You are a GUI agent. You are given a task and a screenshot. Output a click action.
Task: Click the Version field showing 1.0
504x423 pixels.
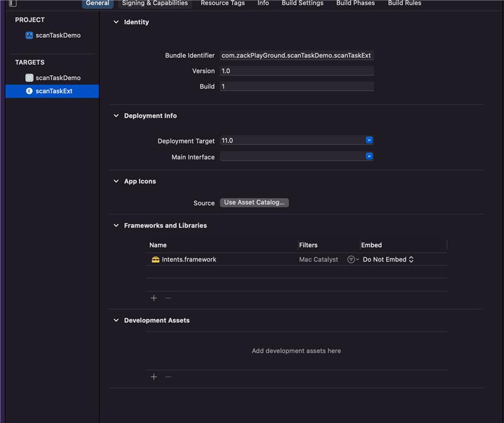point(297,71)
